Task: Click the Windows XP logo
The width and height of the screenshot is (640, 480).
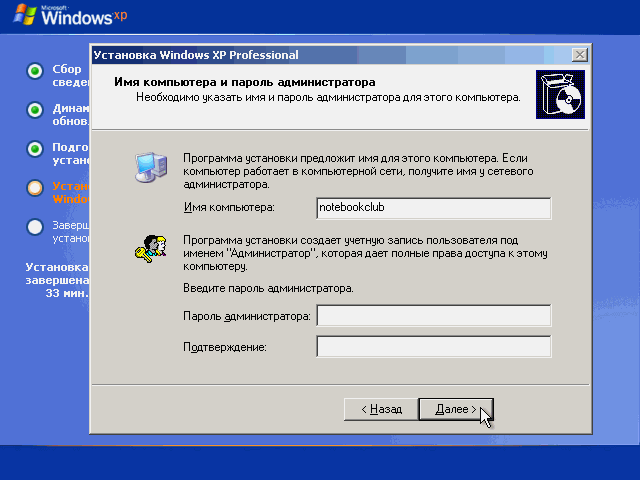Action: tap(71, 15)
